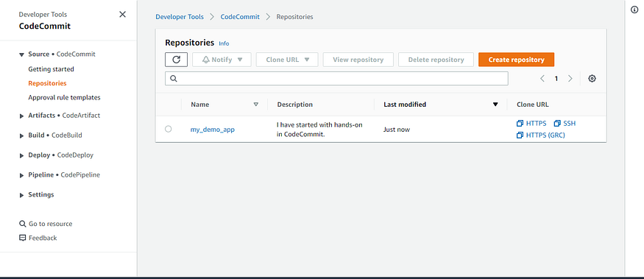Expand the Artifacts CodeArtifact section
Screen dimensions: 644x279
60,116
